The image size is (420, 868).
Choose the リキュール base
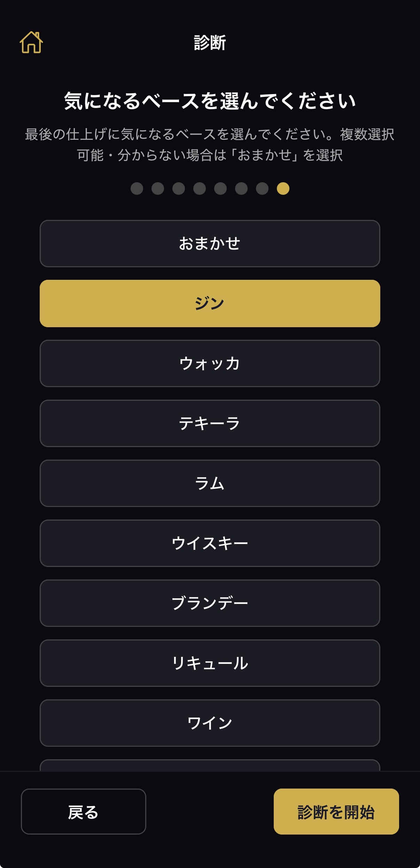[210, 663]
